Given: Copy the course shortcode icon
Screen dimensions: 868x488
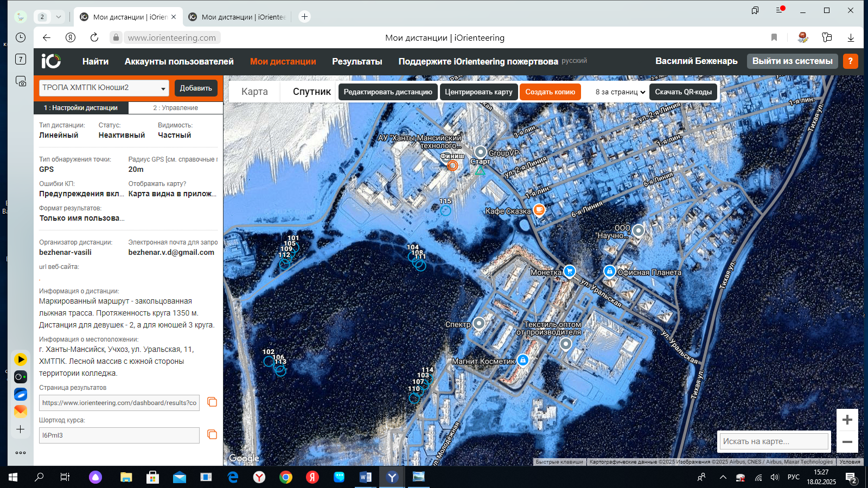Looking at the screenshot, I should tap(212, 435).
